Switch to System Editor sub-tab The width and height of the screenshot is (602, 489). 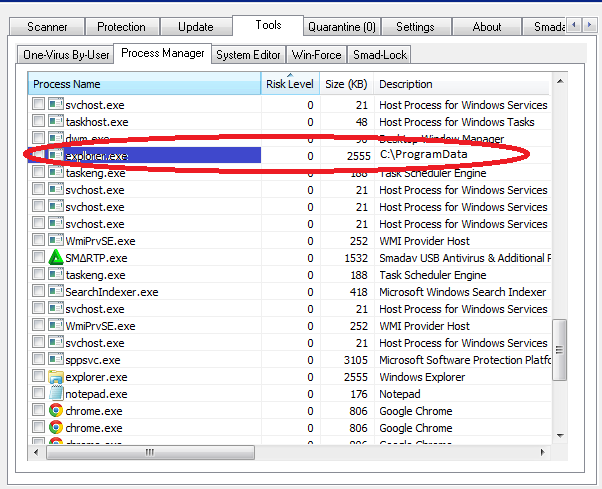pyautogui.click(x=248, y=55)
